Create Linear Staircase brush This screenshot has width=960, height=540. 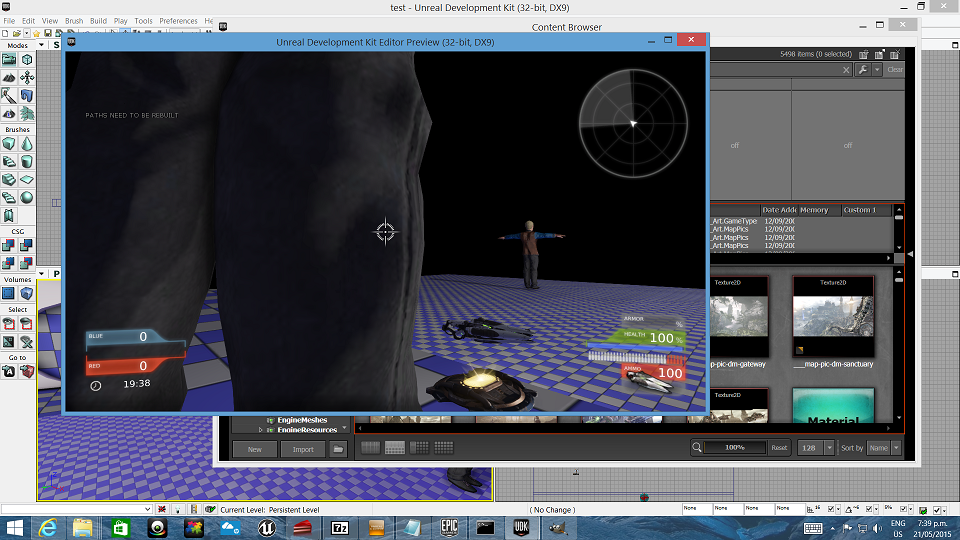pyautogui.click(x=9, y=179)
